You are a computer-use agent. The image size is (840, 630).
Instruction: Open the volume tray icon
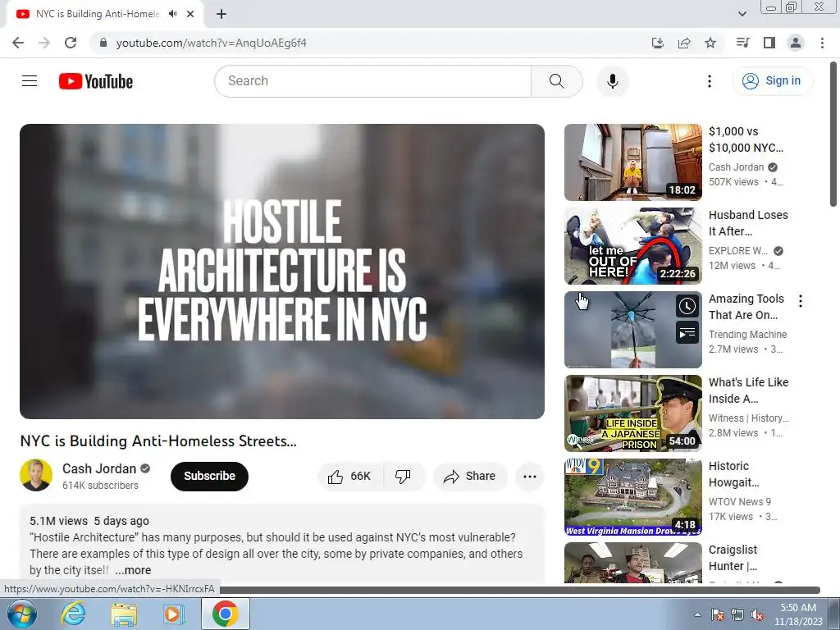(756, 614)
